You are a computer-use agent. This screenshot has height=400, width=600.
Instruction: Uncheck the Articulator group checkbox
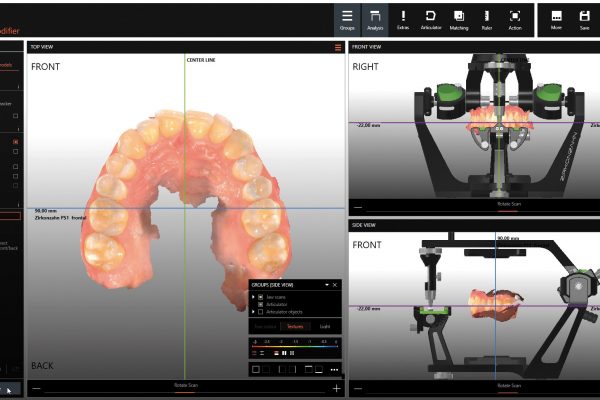tap(261, 306)
